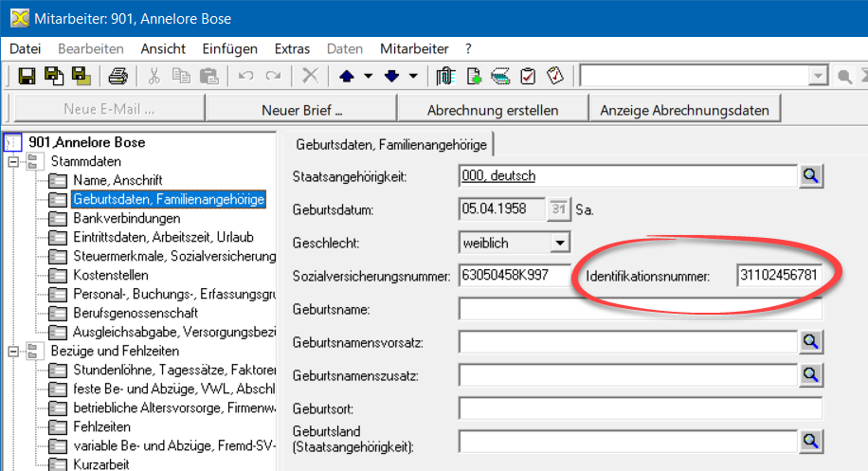Select Steuermerkmale, Sozialversicherung item
The image size is (868, 471).
pos(173,256)
